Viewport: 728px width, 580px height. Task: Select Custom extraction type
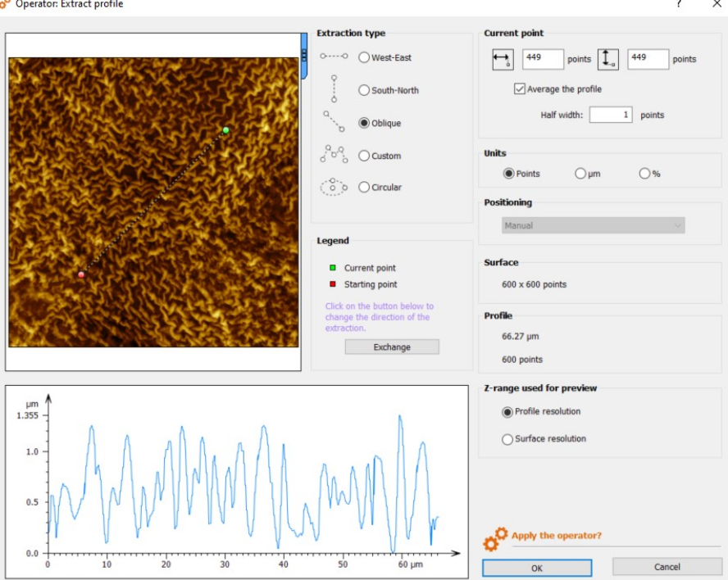point(364,156)
